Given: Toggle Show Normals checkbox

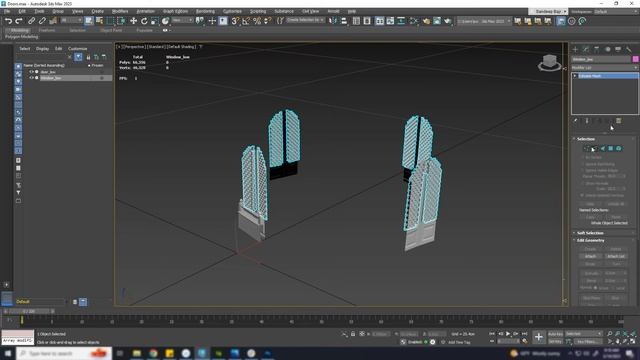Looking at the screenshot, I should [582, 184].
